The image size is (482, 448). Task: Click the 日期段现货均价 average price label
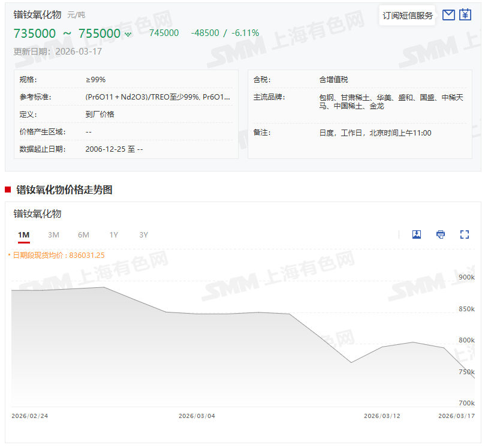(58, 255)
